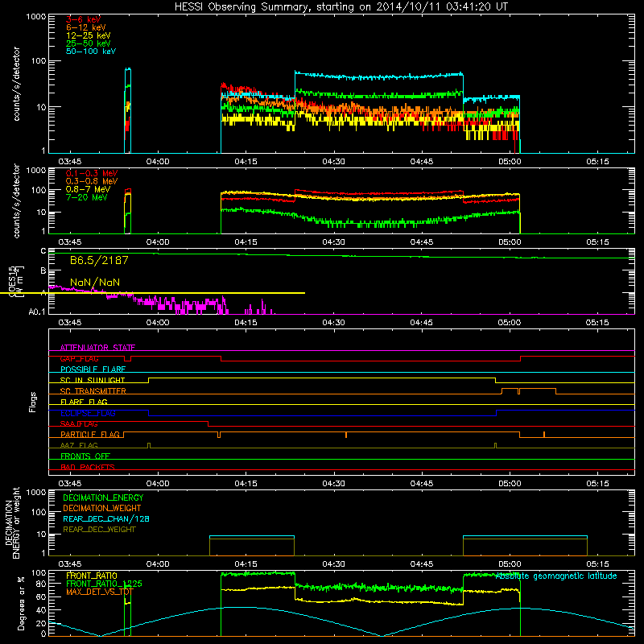Click the 0.3-0.8 MeV legend label
This screenshot has height=644, width=644.
click(x=92, y=181)
